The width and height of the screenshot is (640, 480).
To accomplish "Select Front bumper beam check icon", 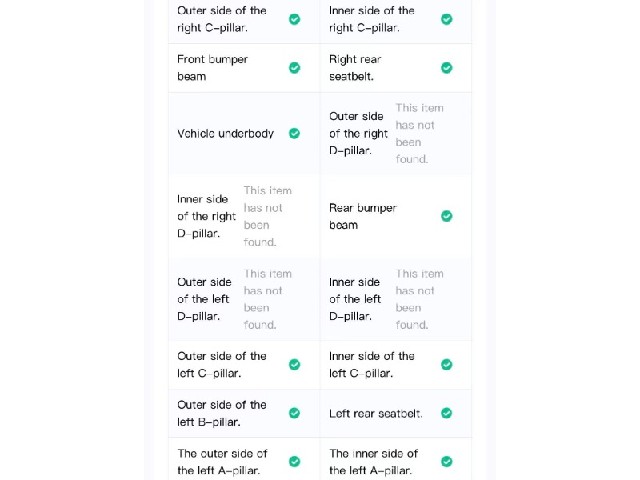I will coord(294,68).
